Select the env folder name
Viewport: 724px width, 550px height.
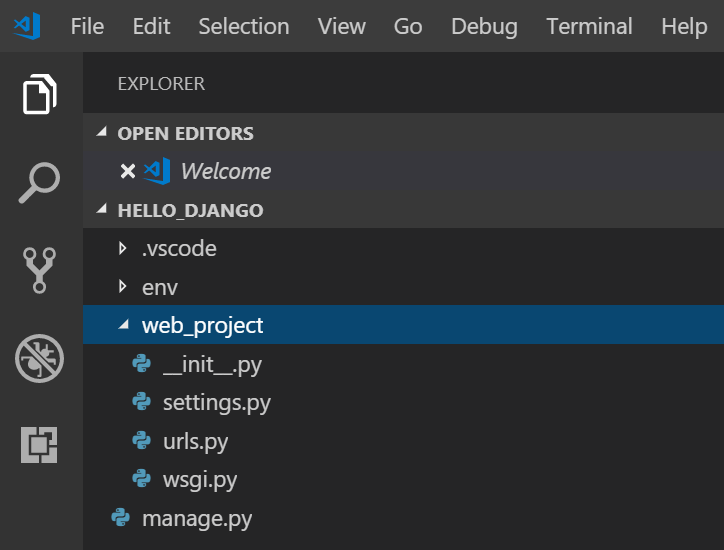pyautogui.click(x=160, y=288)
